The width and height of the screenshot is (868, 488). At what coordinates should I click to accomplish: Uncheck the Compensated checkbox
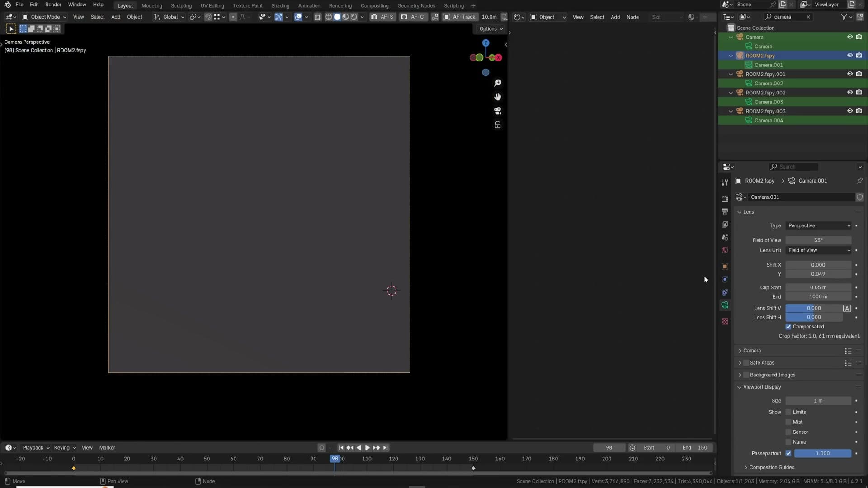click(788, 327)
